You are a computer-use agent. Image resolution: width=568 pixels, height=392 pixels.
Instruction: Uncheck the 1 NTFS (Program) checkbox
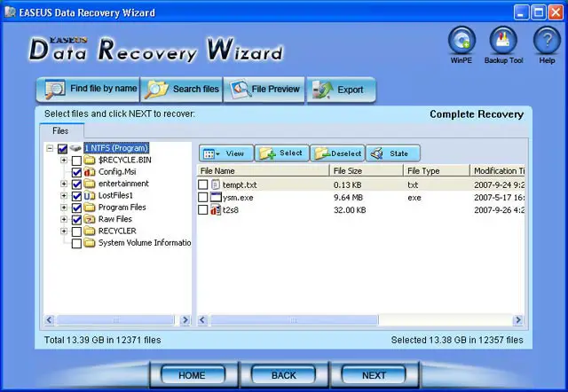(x=63, y=148)
